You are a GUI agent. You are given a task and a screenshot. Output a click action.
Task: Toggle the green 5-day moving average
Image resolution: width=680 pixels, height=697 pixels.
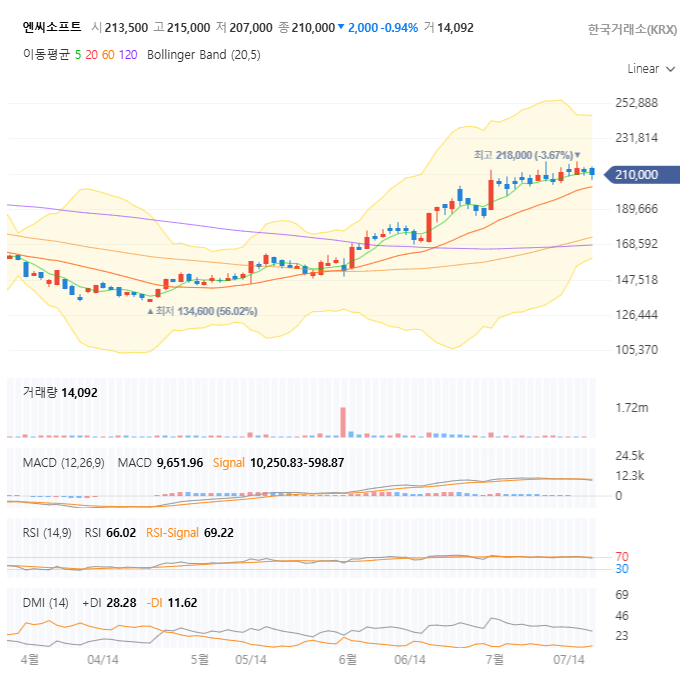[78, 55]
